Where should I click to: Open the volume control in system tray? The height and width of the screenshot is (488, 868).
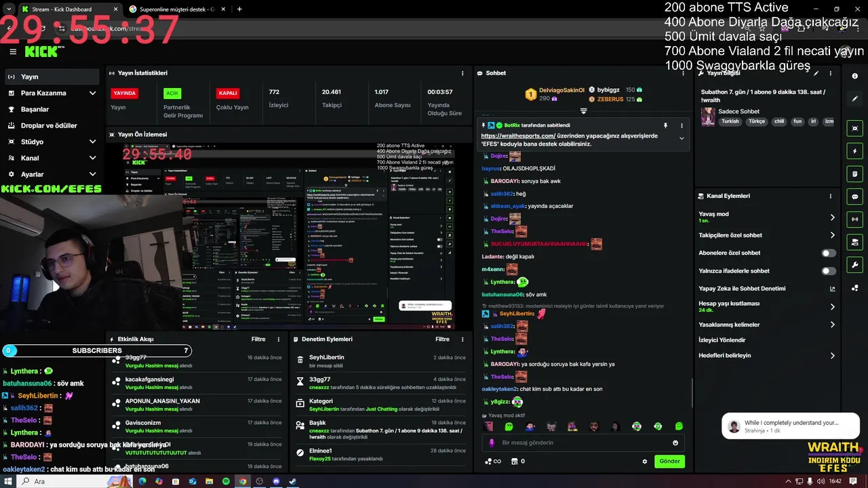821,481
